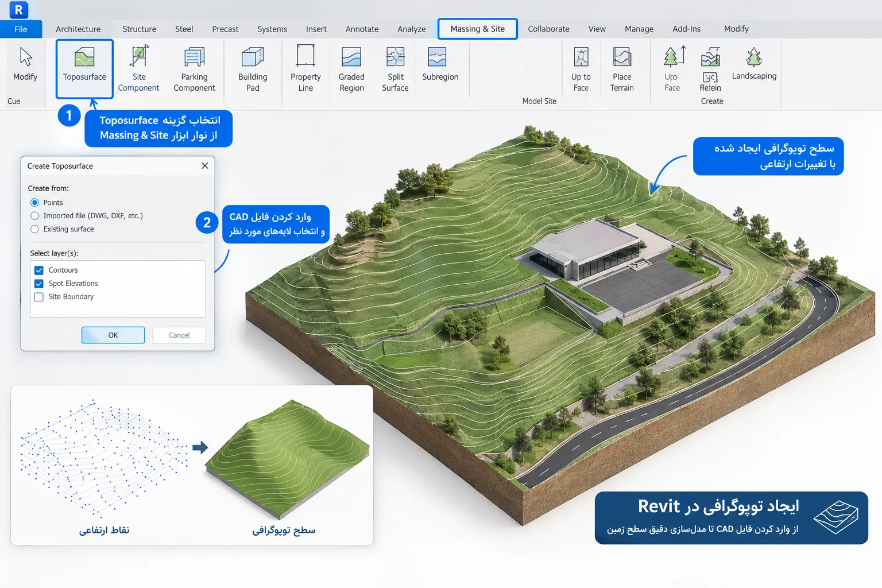Click the Model Site panel label

(539, 101)
